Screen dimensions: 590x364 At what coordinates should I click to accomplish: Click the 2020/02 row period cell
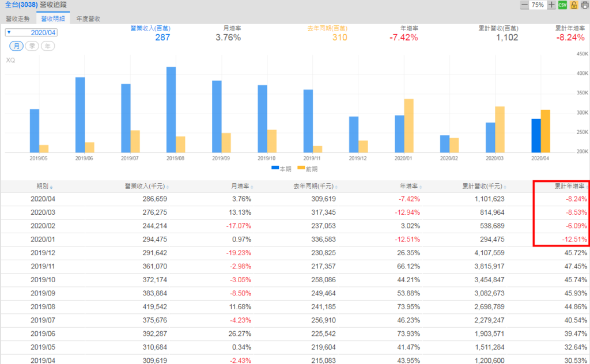pyautogui.click(x=43, y=226)
